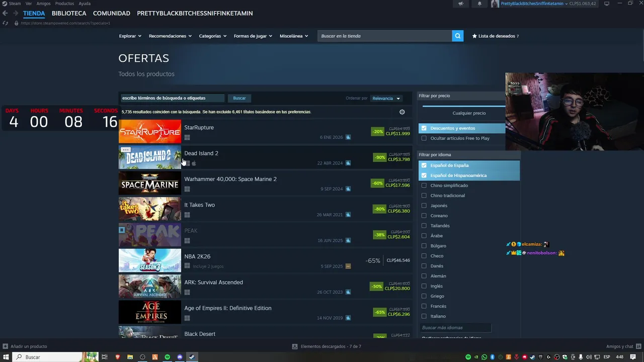Viewport: 644px width, 362px height.
Task: Open the Relevancia sort dropdown
Action: pyautogui.click(x=386, y=99)
